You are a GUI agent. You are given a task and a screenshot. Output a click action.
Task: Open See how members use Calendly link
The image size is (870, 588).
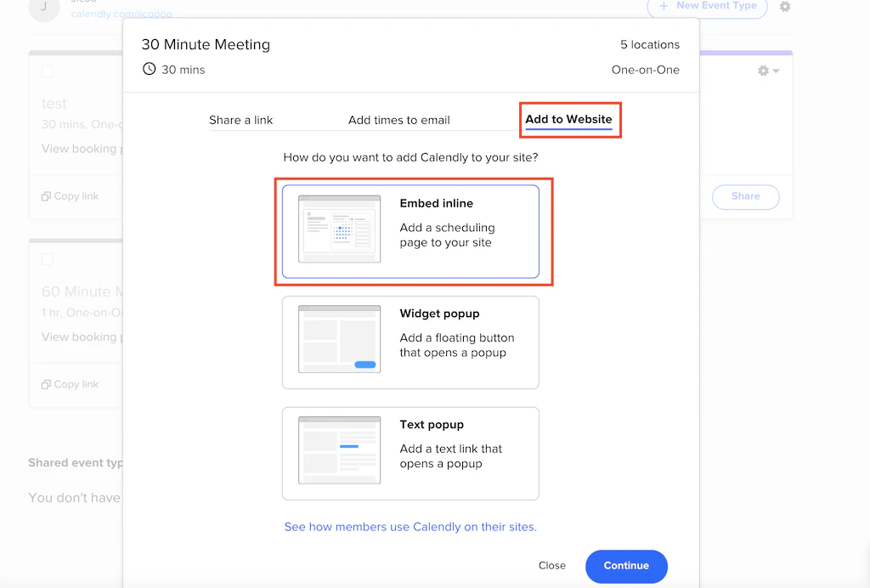tap(410, 527)
